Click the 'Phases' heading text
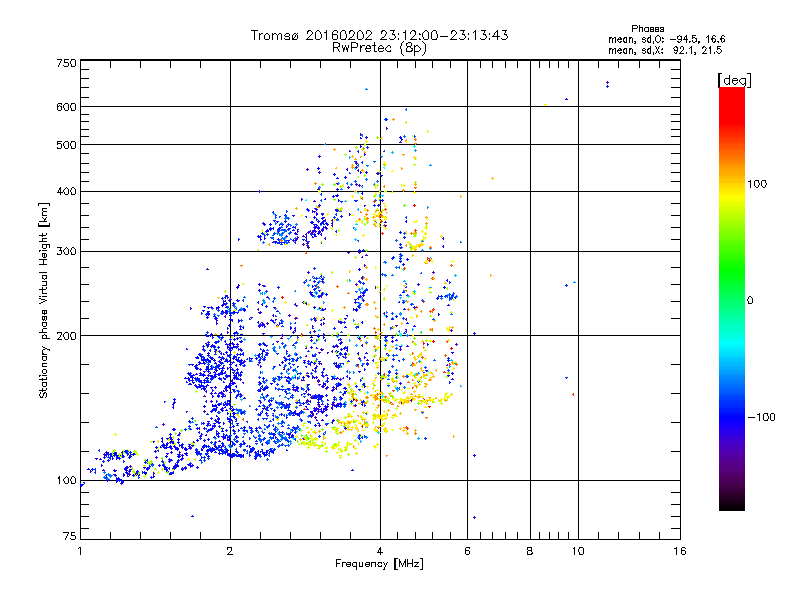 coord(647,29)
